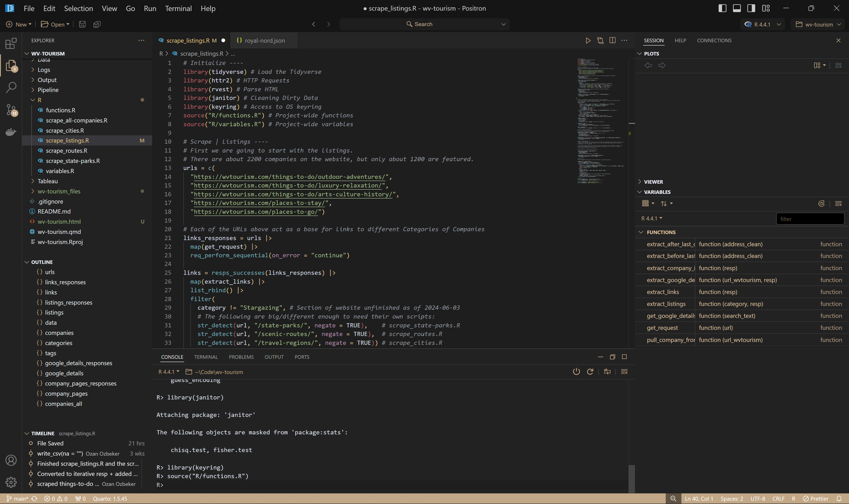
Task: Collapse the OUTLINE section
Action: (x=42, y=262)
